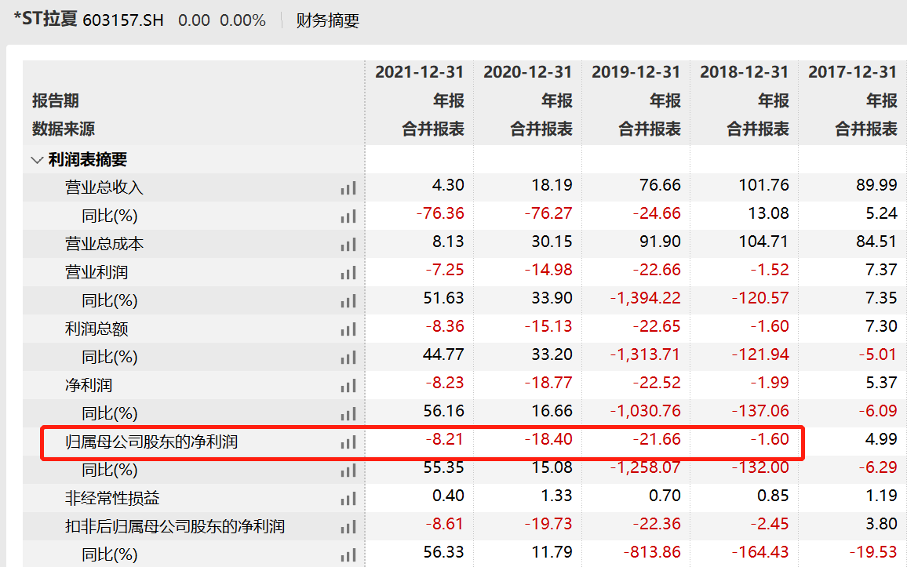Click chart icon for 净利润 row
This screenshot has height=568, width=908.
(347, 385)
